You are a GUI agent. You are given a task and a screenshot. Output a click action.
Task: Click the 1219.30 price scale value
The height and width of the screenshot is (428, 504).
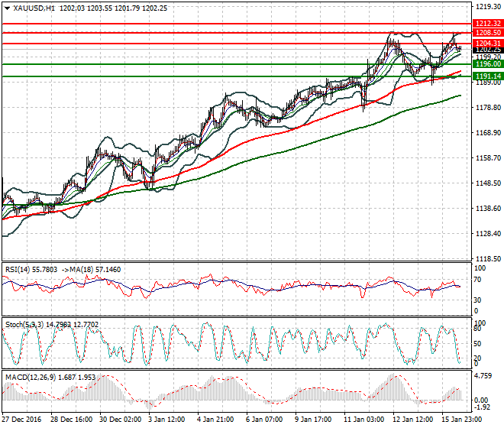click(x=488, y=7)
